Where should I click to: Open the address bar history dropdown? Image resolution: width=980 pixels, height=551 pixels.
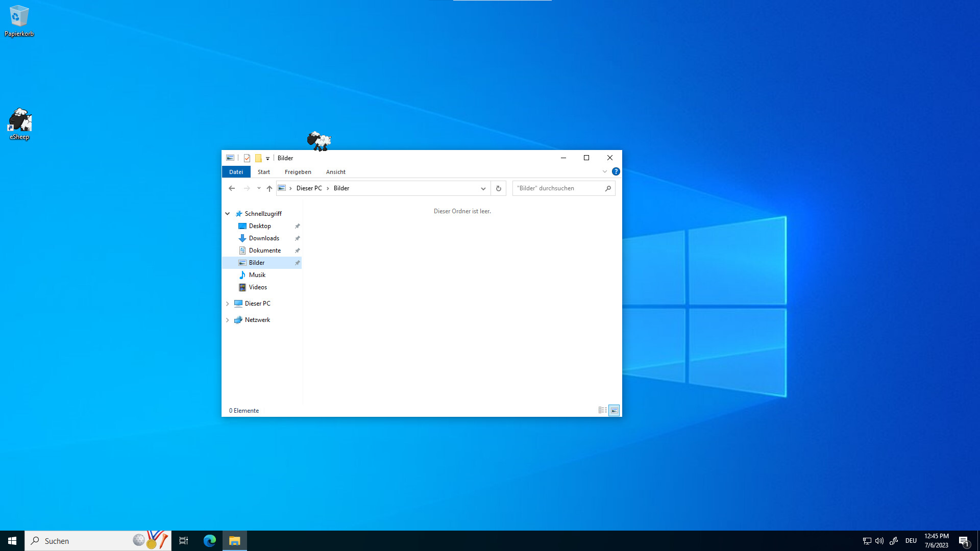483,188
